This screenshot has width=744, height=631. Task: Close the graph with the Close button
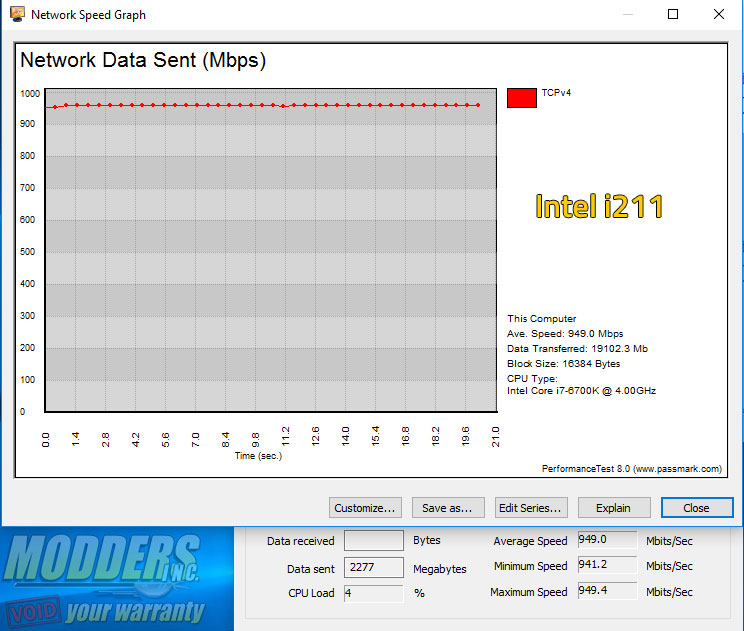[x=697, y=508]
